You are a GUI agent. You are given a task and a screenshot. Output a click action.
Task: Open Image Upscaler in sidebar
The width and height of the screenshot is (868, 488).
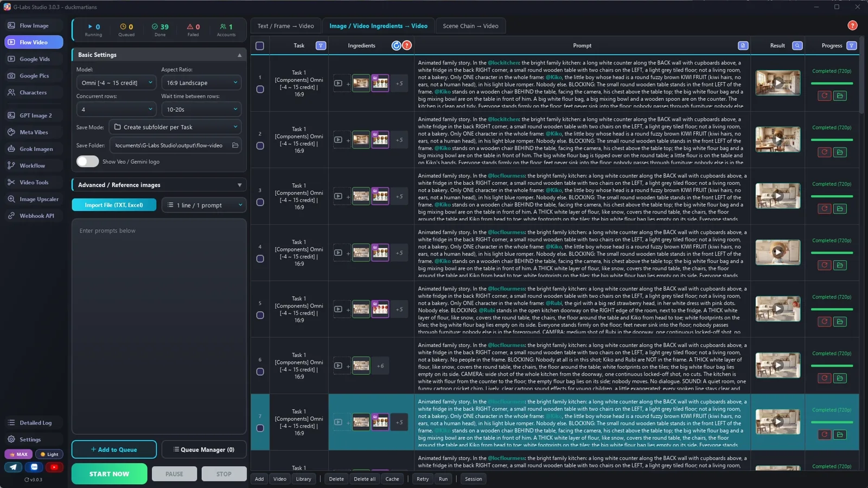[x=34, y=199]
